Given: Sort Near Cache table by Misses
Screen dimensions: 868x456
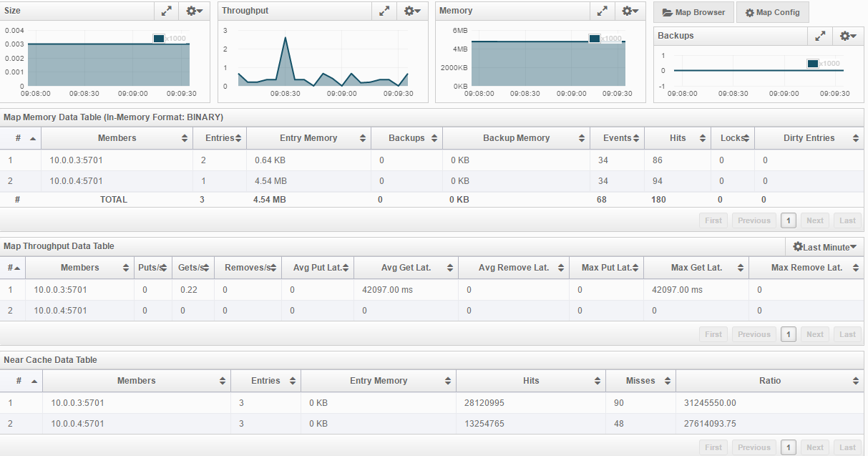Looking at the screenshot, I should tap(640, 381).
